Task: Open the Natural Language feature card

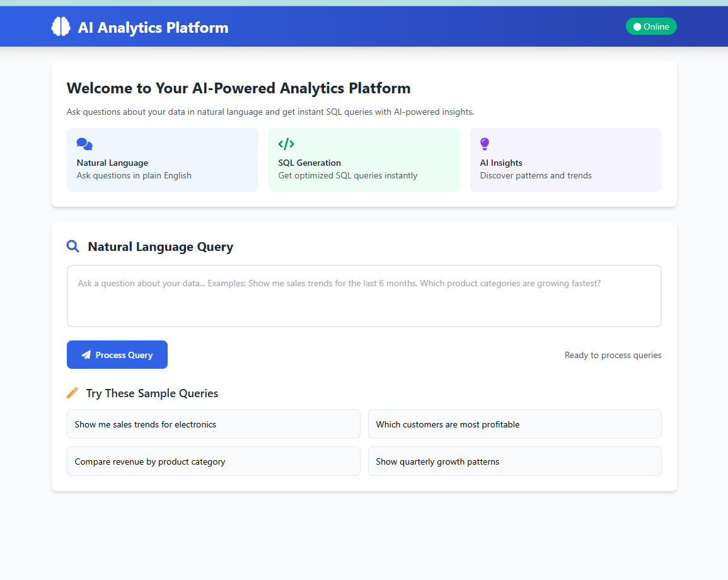Action: click(163, 160)
